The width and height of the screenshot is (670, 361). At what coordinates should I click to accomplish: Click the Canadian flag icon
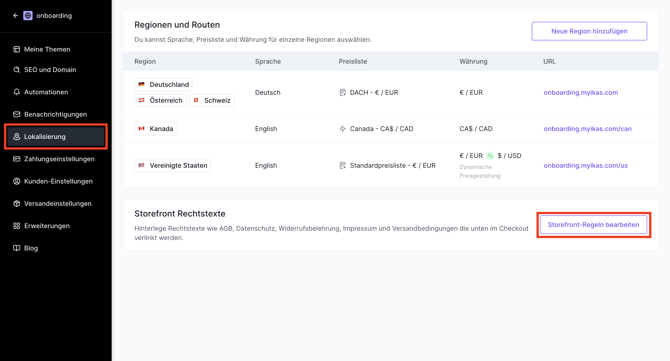[x=141, y=129]
